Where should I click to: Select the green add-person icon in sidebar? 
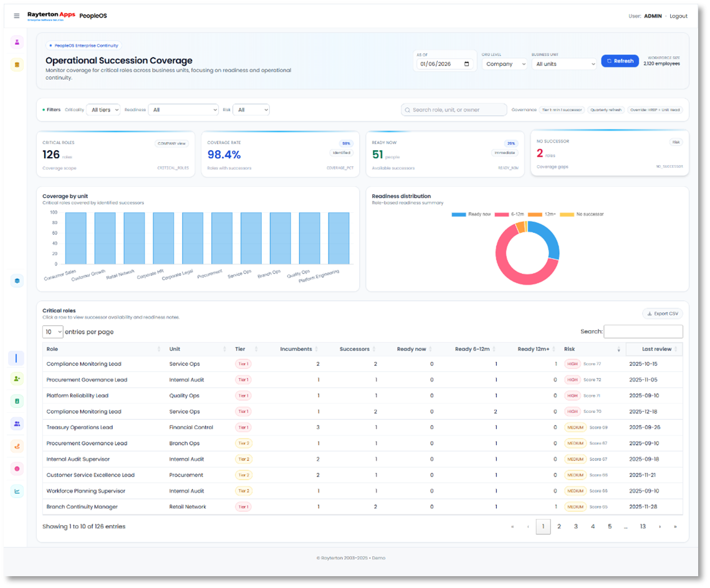coord(17,378)
